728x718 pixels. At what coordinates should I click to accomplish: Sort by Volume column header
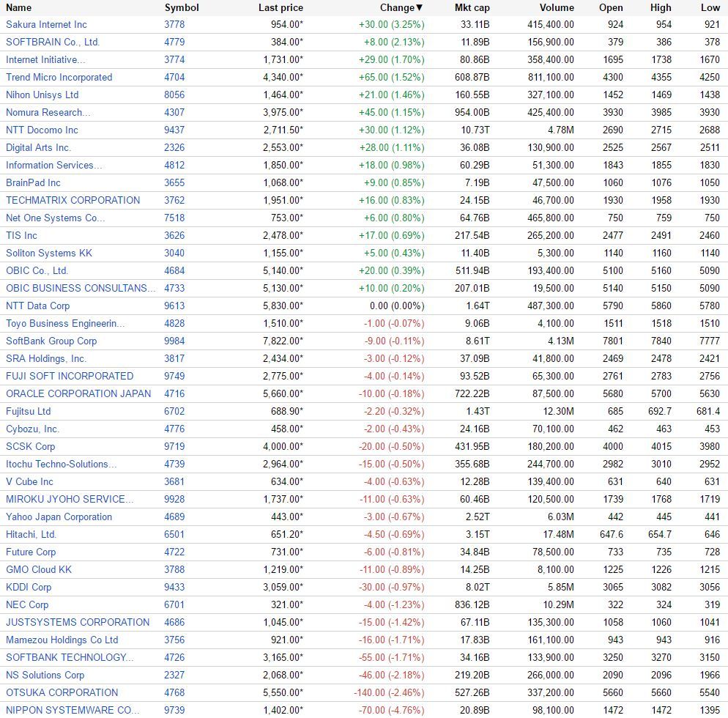(557, 8)
